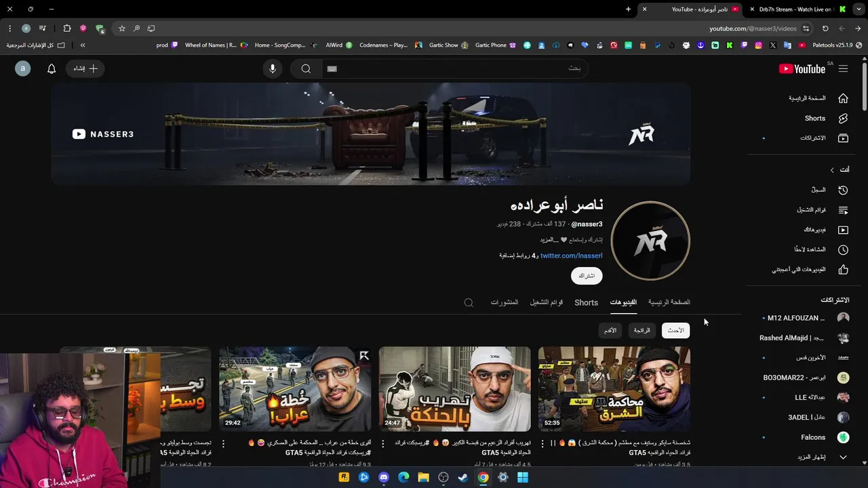Open the Gartic Phone bookmark

tap(495, 45)
